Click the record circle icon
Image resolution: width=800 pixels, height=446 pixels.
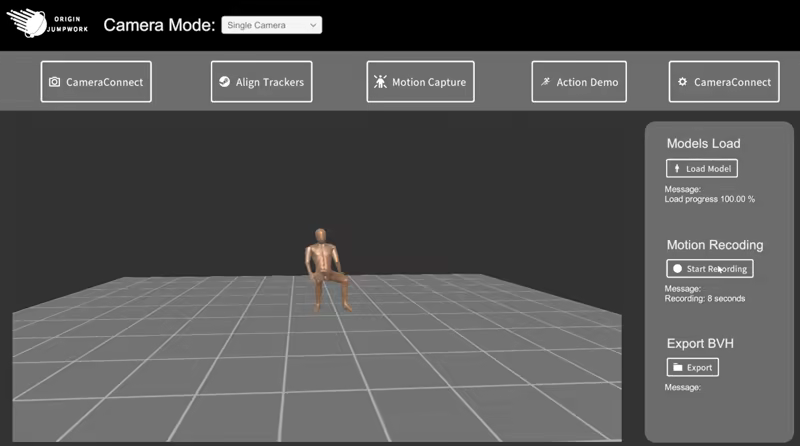click(677, 268)
